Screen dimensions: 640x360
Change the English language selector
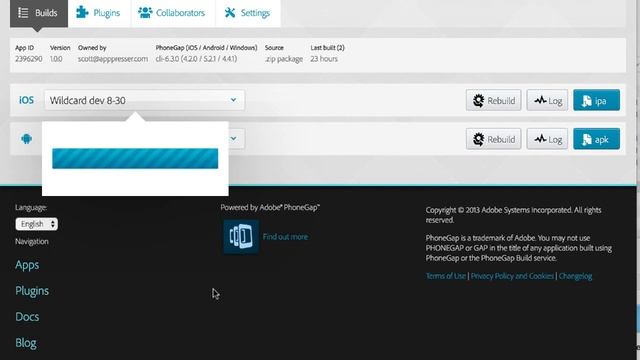[x=37, y=224]
